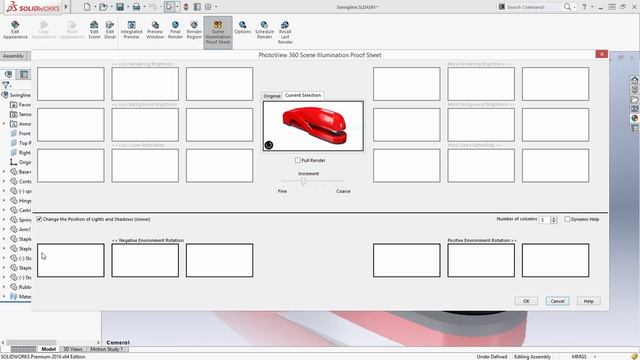The width and height of the screenshot is (640, 360).
Task: Open the Motion Study 1 tab
Action: click(x=107, y=349)
